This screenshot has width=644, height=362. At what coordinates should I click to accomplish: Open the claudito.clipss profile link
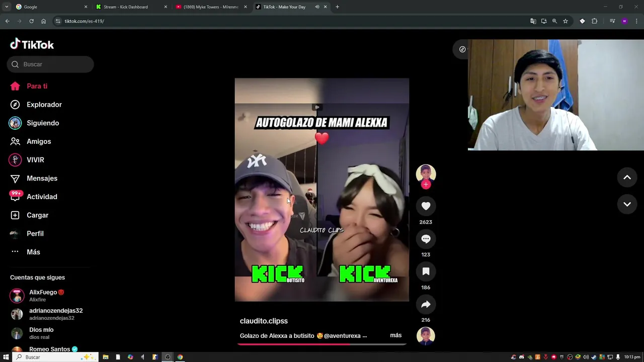point(264,321)
